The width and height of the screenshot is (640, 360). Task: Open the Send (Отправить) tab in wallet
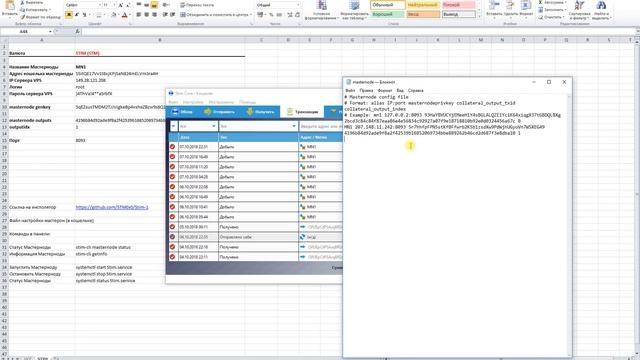point(219,111)
